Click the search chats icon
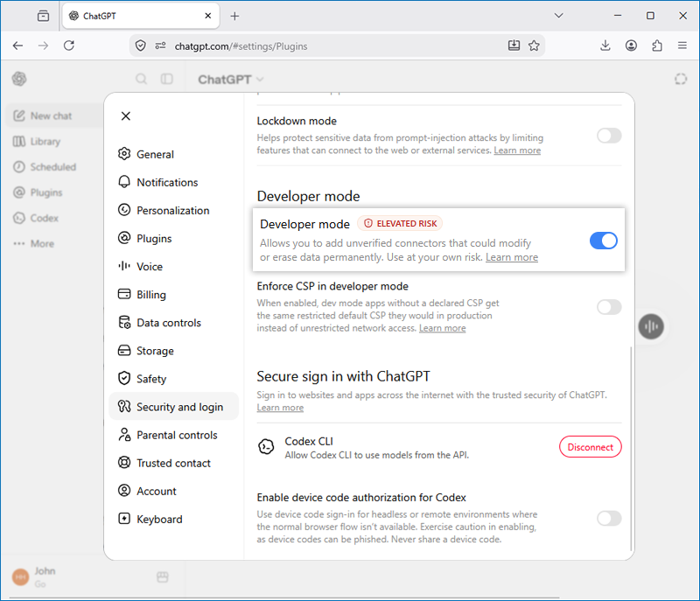 (x=141, y=79)
